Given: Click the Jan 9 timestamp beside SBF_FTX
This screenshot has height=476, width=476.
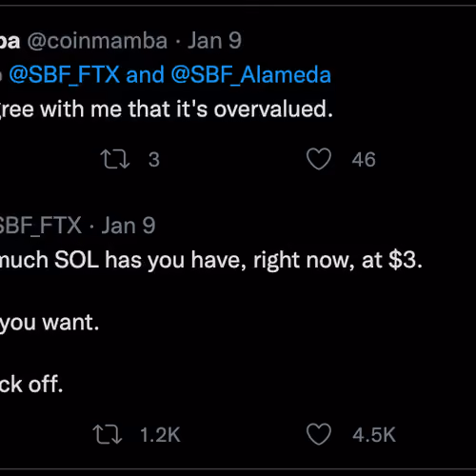Looking at the screenshot, I should [x=129, y=226].
